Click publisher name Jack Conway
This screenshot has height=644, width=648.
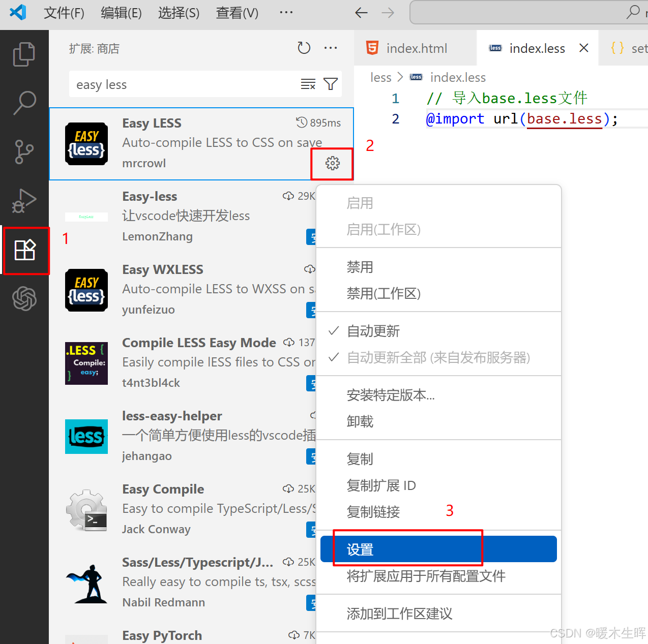(x=156, y=529)
